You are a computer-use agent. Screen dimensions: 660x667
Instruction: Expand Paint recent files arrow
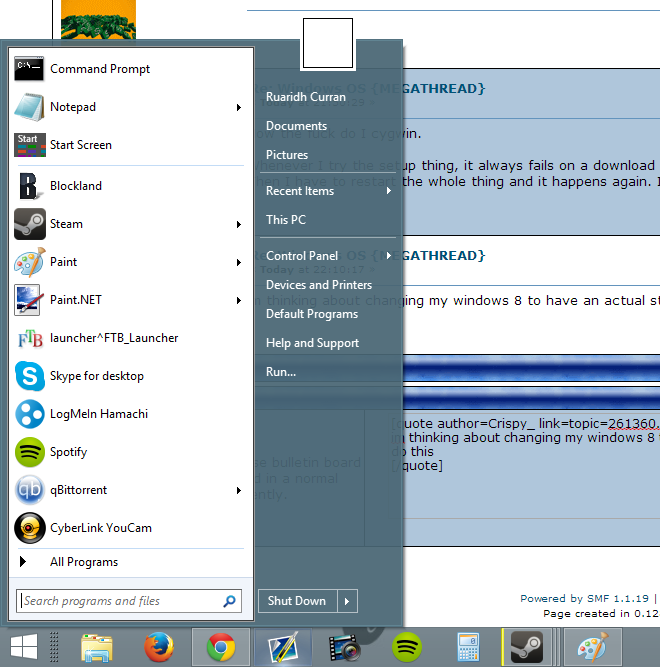click(239, 262)
